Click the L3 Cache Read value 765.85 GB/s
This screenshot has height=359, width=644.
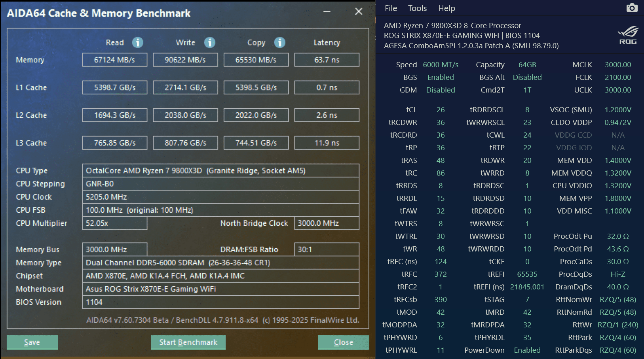click(x=115, y=143)
